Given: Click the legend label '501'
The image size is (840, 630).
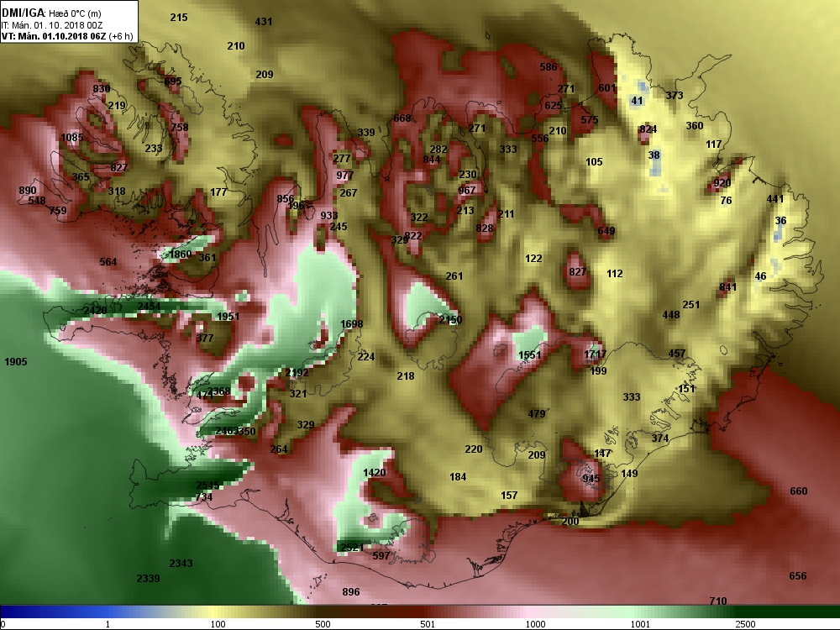Looking at the screenshot, I should 428,624.
